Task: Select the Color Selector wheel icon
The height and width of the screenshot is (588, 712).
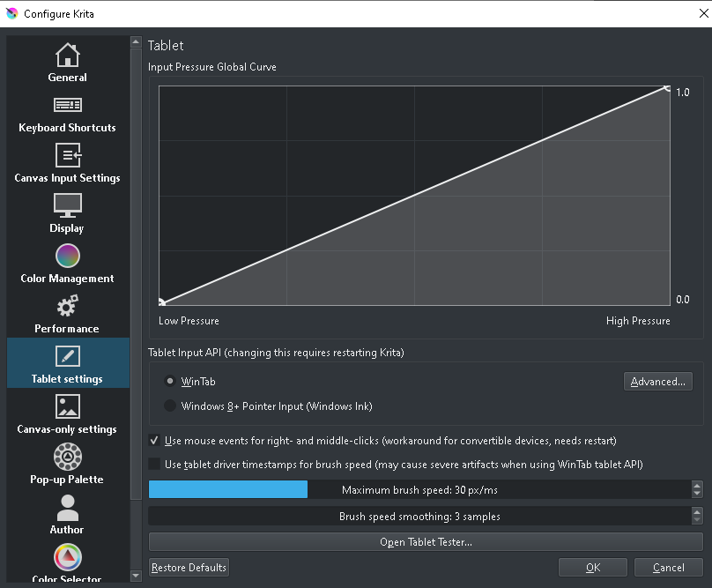Action: click(x=68, y=557)
